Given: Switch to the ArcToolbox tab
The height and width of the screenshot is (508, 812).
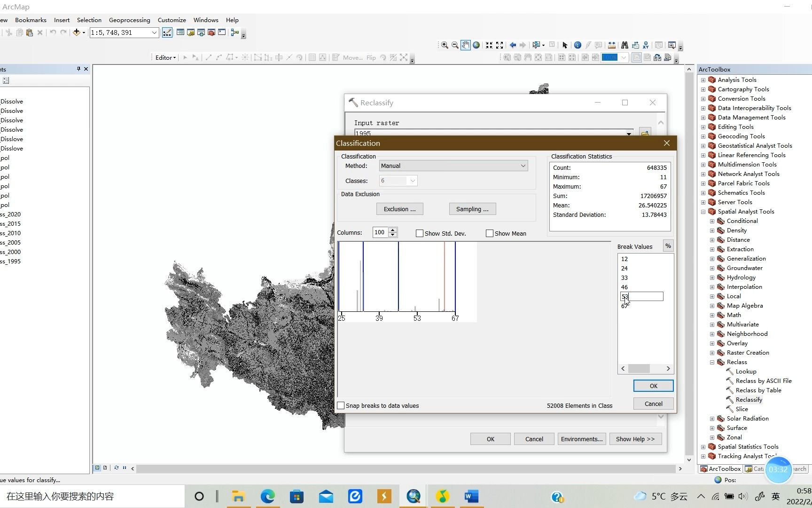Looking at the screenshot, I should [720, 468].
